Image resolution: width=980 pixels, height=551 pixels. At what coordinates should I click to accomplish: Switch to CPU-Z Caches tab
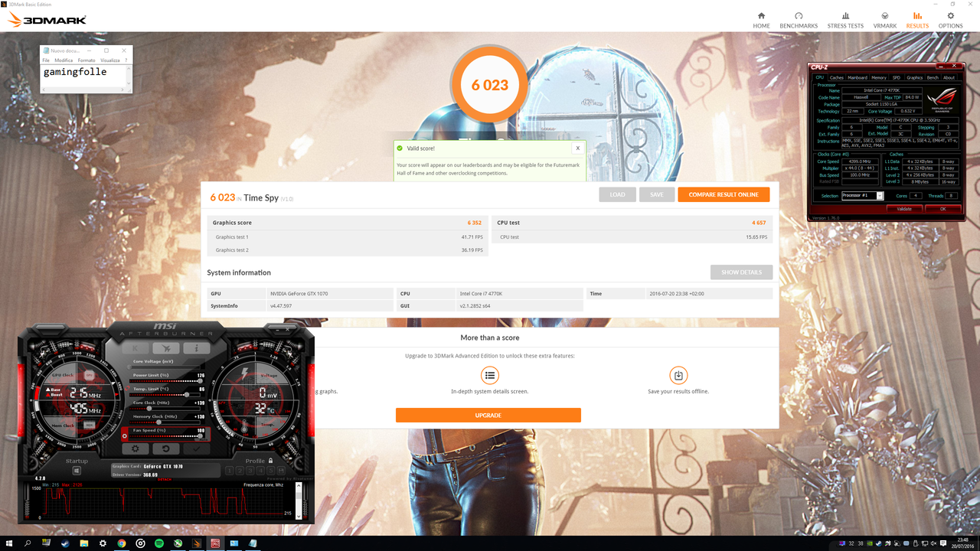pos(837,77)
